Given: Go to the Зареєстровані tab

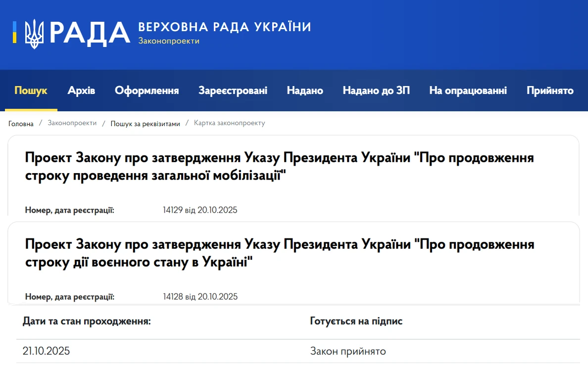Looking at the screenshot, I should 233,91.
